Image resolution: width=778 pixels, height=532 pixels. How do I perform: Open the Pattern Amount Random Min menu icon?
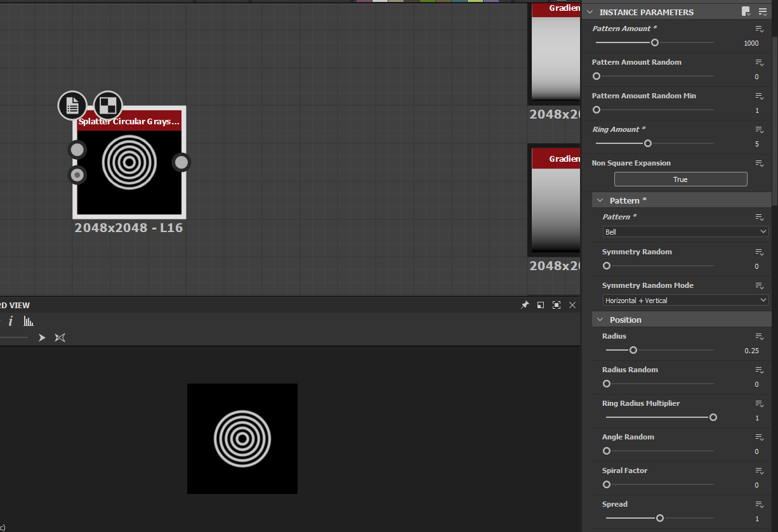(x=760, y=96)
